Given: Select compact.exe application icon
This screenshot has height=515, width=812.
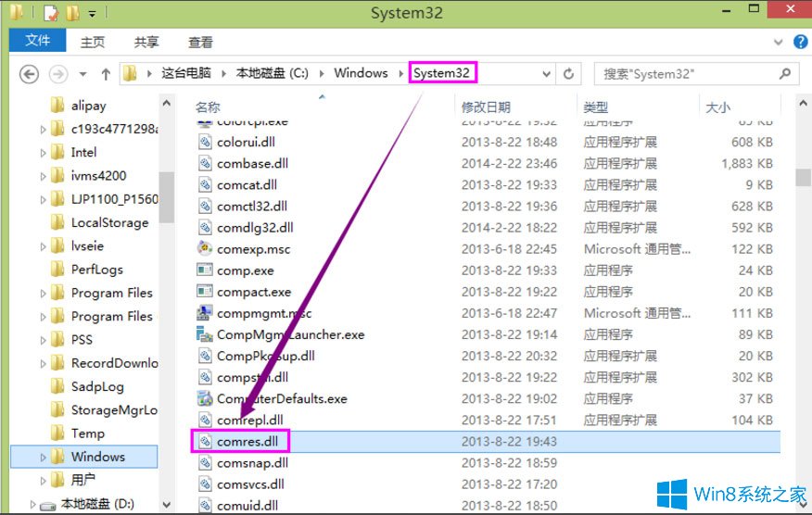Looking at the screenshot, I should pyautogui.click(x=205, y=292).
